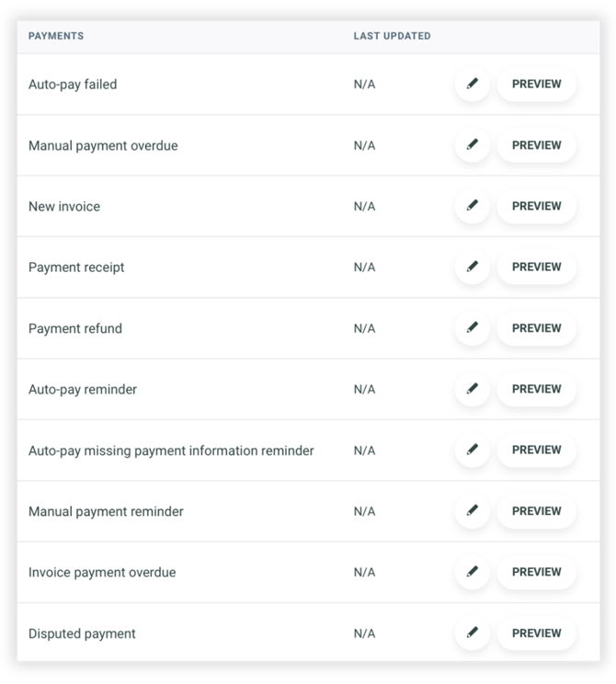The height and width of the screenshot is (684, 616).
Task: Preview Auto-pay missing payment information reminder
Action: (536, 450)
